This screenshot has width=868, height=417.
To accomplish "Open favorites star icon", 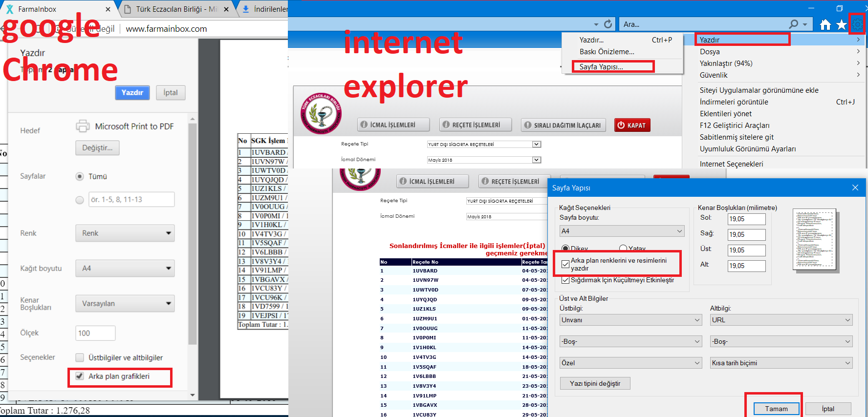I will pos(841,24).
